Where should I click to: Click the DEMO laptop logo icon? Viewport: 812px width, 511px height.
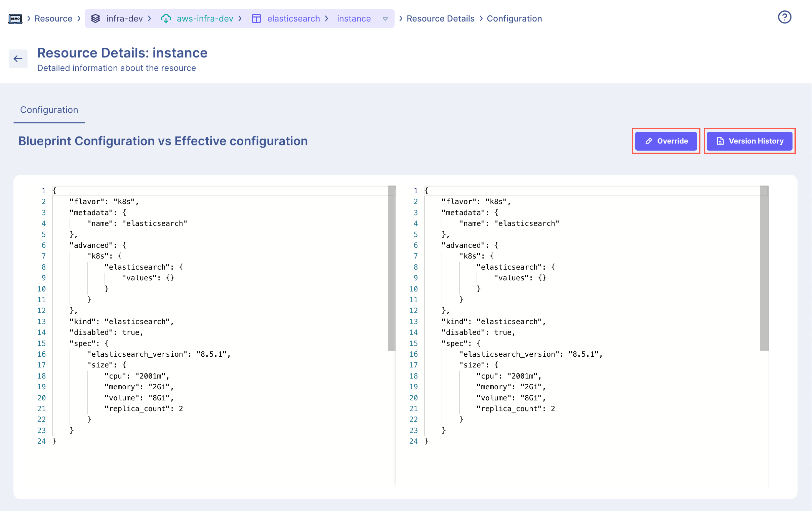[15, 18]
